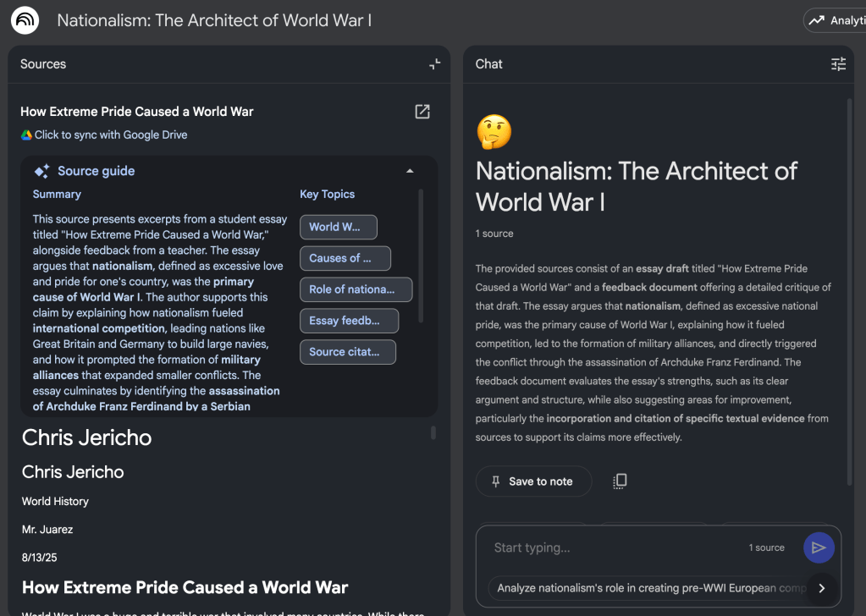Click the Google Drive sync icon

click(x=26, y=135)
